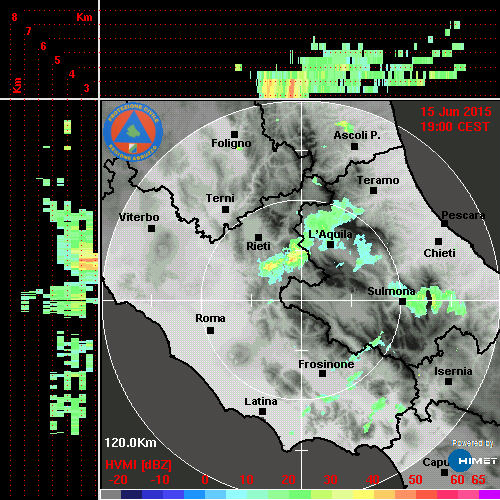Click the Terni city square marker
The image size is (500, 500).
click(225, 210)
